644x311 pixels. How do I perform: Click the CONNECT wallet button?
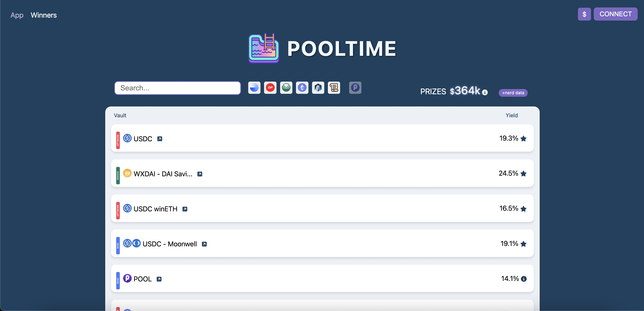[616, 14]
